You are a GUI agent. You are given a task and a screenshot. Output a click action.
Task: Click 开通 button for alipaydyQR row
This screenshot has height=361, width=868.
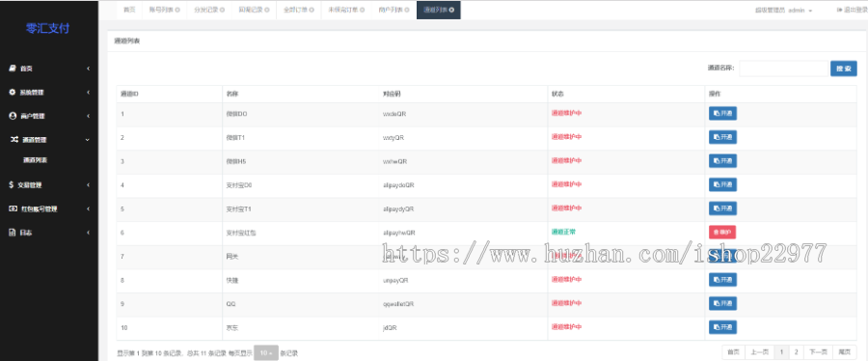tap(722, 208)
